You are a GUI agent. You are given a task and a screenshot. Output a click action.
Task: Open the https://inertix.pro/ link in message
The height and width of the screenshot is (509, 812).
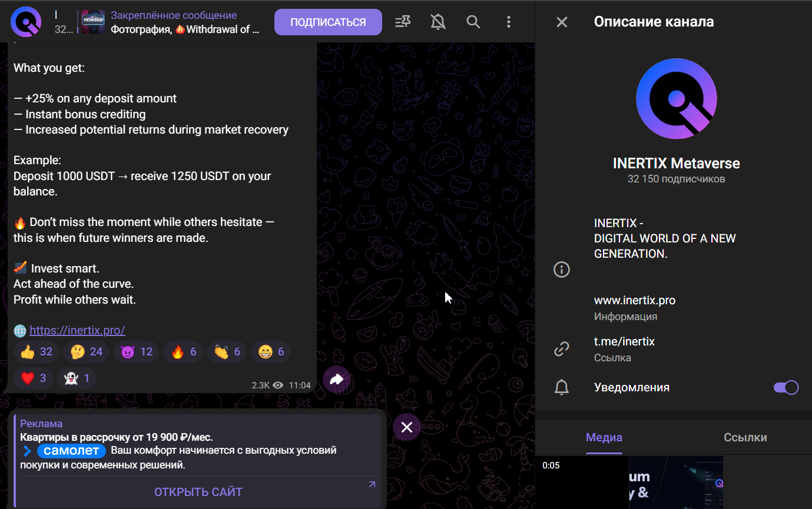pyautogui.click(x=77, y=330)
